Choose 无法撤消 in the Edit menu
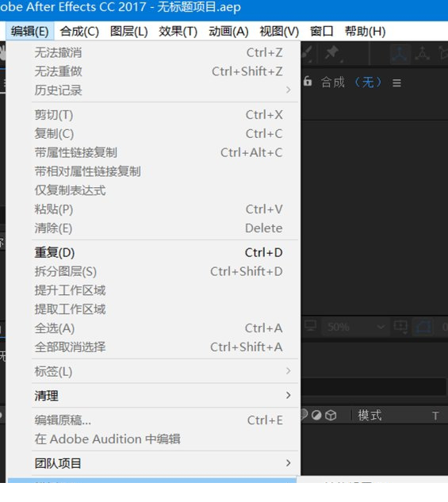The image size is (448, 502). pyautogui.click(x=153, y=52)
